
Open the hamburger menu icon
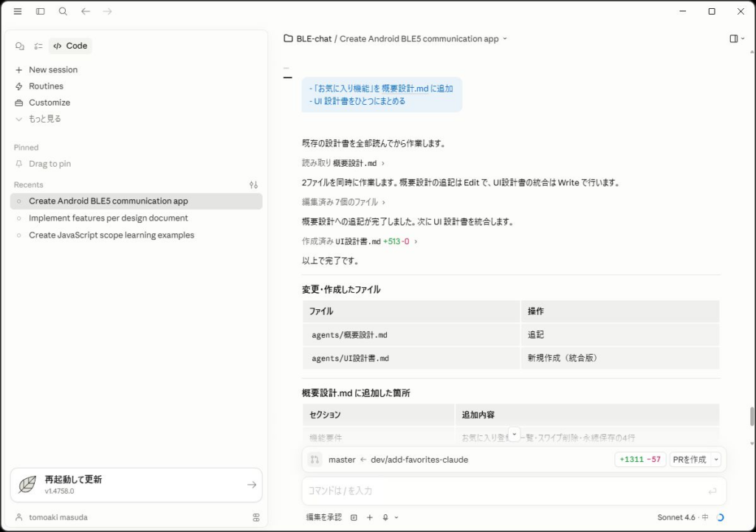tap(18, 11)
